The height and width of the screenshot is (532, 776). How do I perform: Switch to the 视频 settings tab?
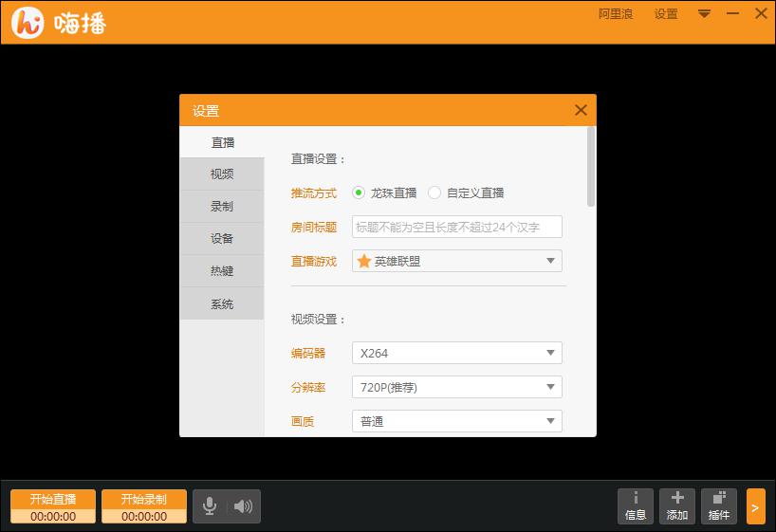click(x=222, y=174)
